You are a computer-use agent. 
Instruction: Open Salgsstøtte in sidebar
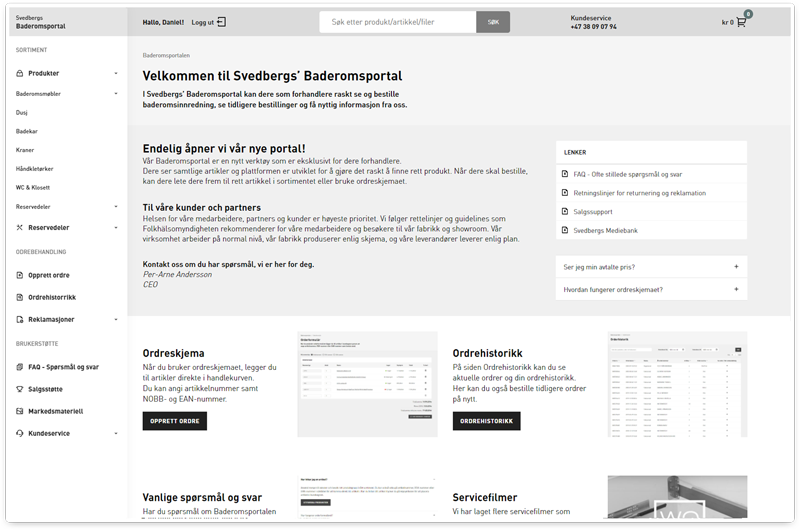[45, 389]
